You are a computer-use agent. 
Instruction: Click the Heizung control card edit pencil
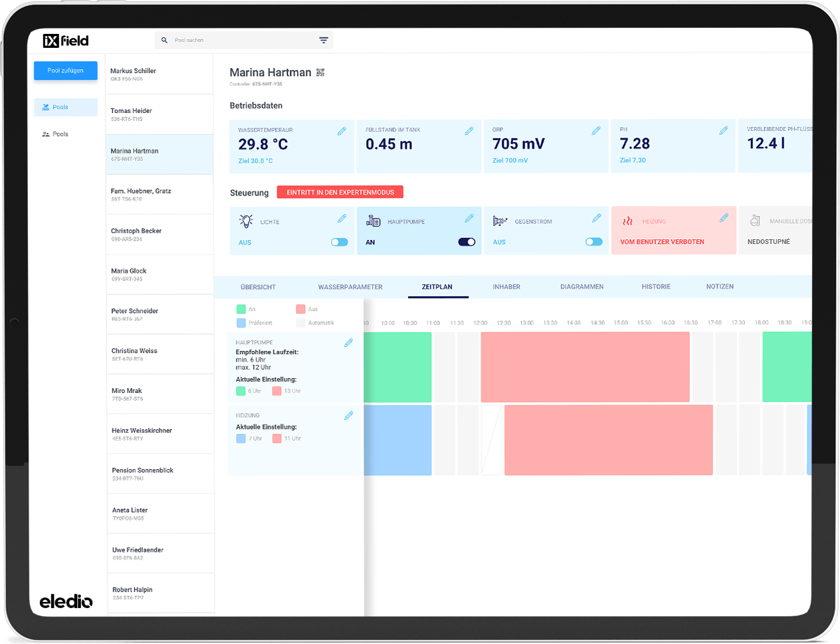pos(724,218)
